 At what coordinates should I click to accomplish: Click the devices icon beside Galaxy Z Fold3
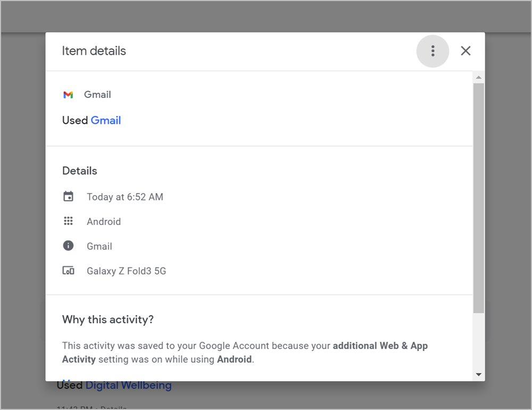[68, 271]
